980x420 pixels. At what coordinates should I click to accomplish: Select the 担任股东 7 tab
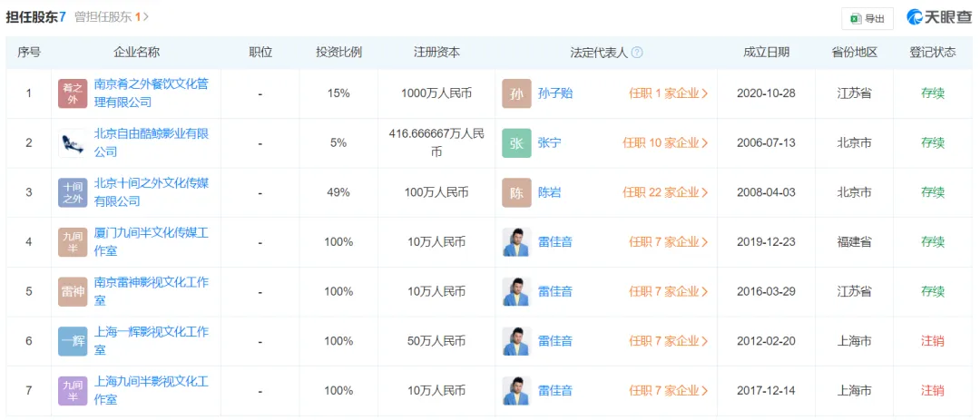click(35, 17)
